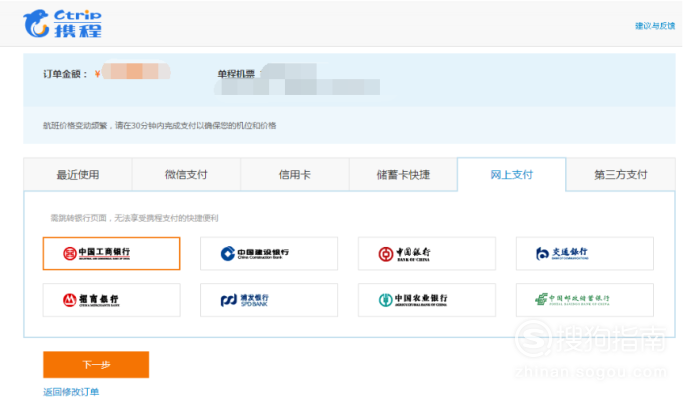Open the 建议与反馈 feedback link

[x=655, y=26]
